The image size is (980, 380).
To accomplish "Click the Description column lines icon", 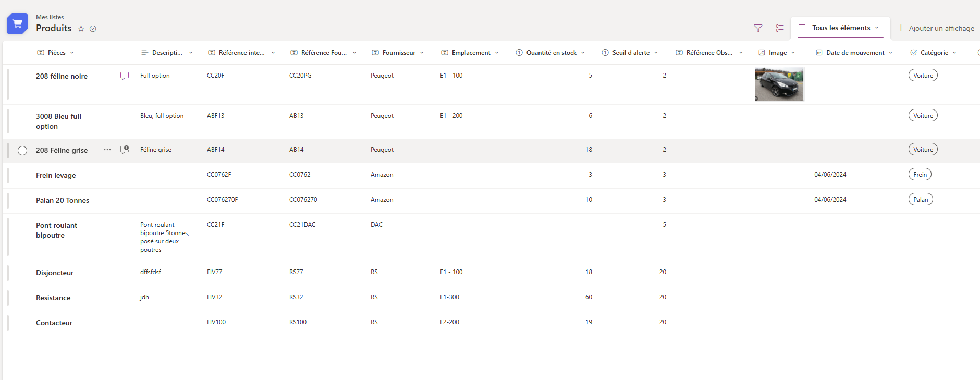I will 145,53.
